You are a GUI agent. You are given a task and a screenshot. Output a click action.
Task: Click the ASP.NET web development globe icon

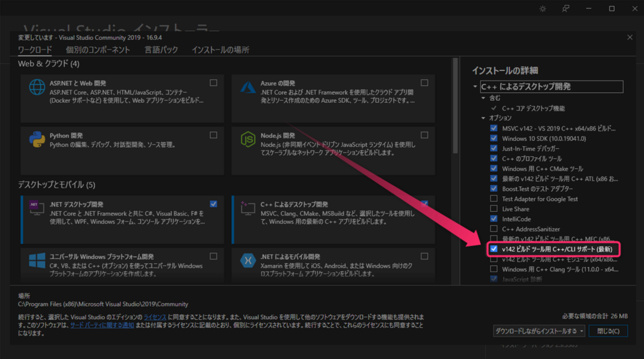37,87
